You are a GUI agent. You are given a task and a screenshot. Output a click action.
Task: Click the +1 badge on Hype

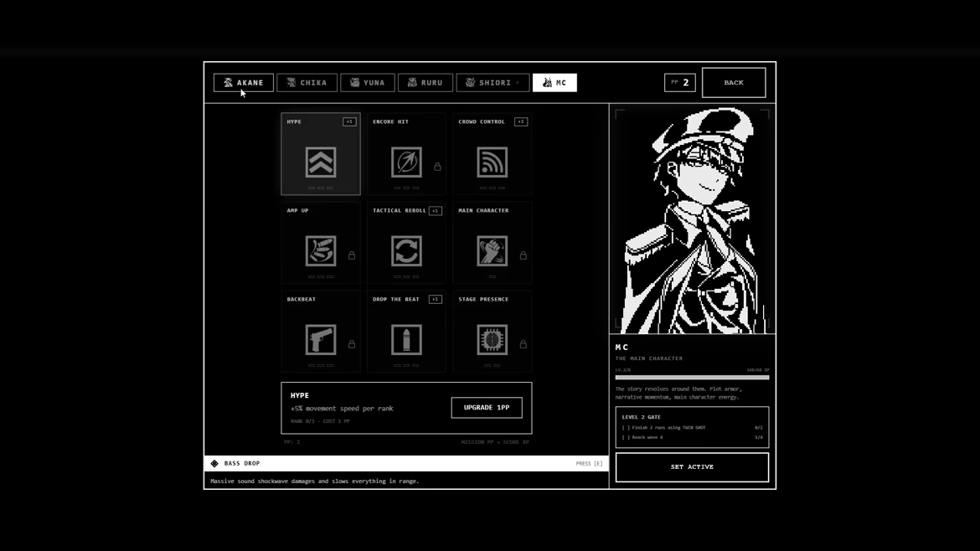click(349, 121)
